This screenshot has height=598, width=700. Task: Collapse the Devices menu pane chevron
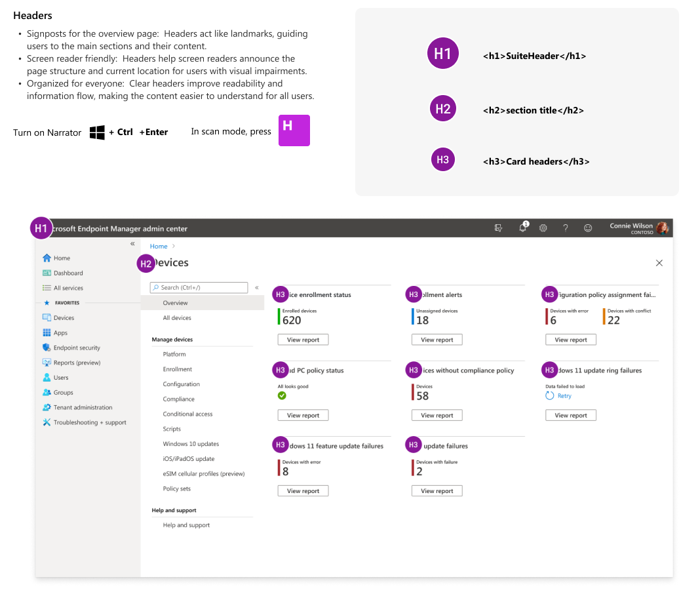[257, 288]
